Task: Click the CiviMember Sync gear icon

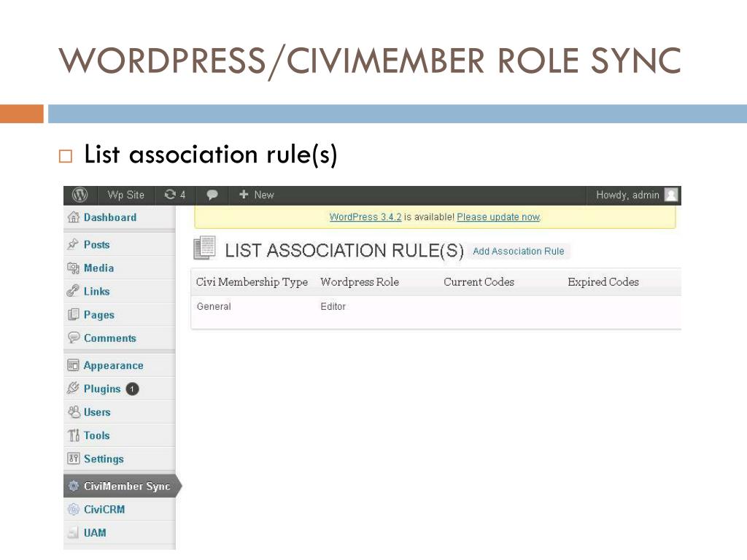Action: pos(74,486)
